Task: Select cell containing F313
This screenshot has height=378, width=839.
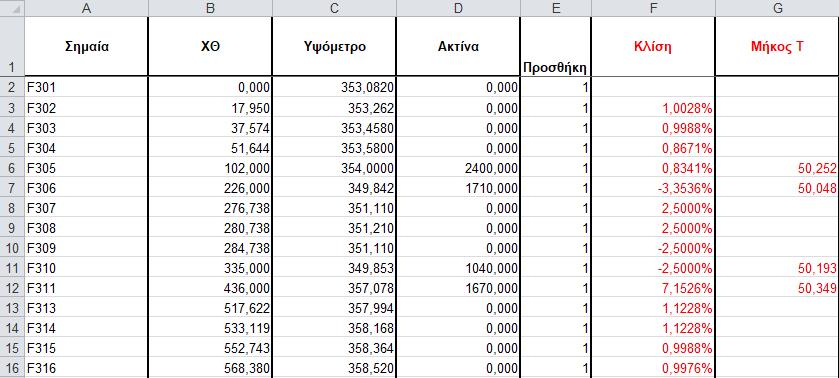Action: pyautogui.click(x=86, y=308)
